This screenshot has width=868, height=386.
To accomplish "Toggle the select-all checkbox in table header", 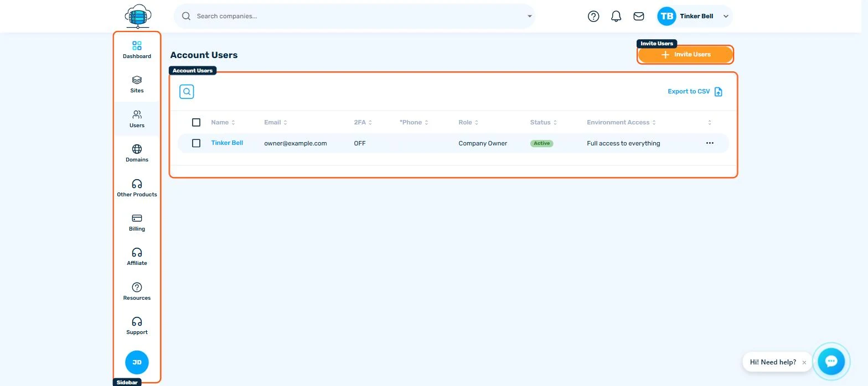I will (x=196, y=122).
